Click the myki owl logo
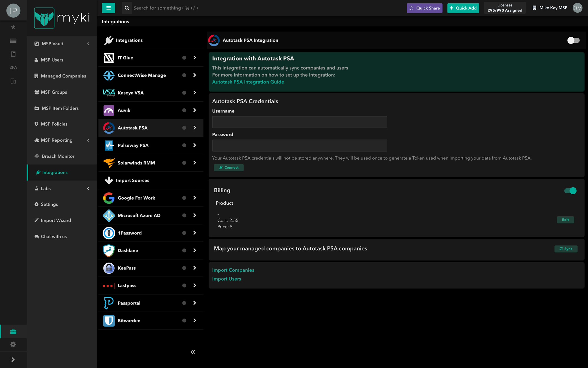 pos(44,18)
